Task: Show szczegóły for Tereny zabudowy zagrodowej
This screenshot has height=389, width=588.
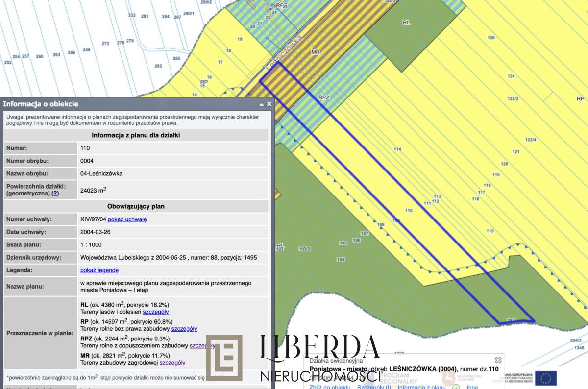Action: (x=172, y=363)
